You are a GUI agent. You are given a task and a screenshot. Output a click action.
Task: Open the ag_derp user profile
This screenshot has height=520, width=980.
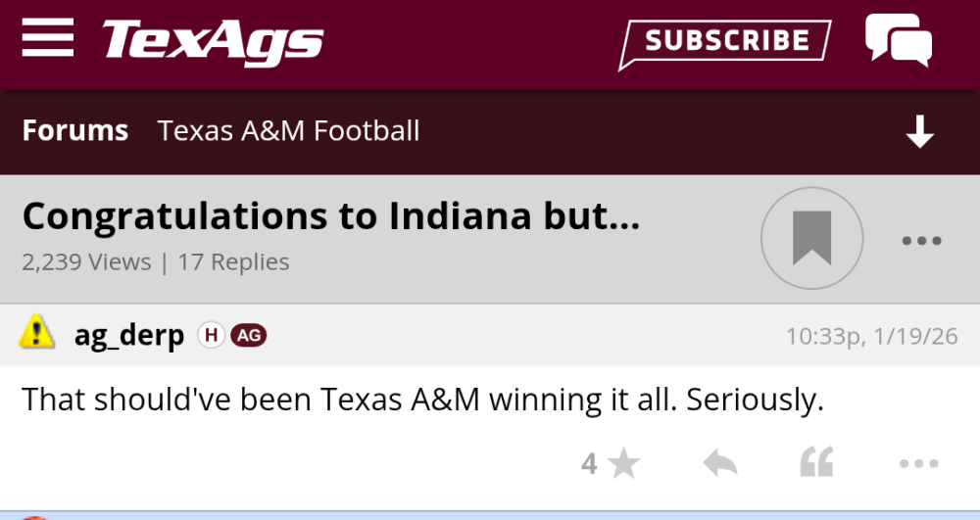coord(128,336)
